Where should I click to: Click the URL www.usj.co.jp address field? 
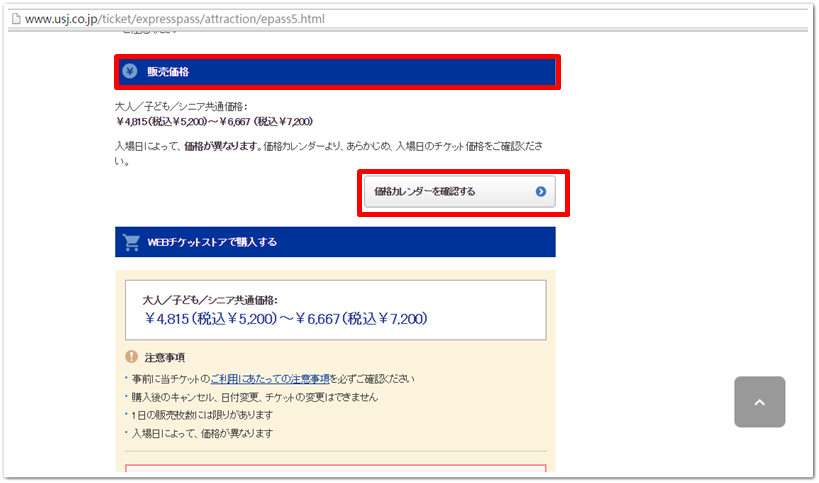click(x=174, y=19)
